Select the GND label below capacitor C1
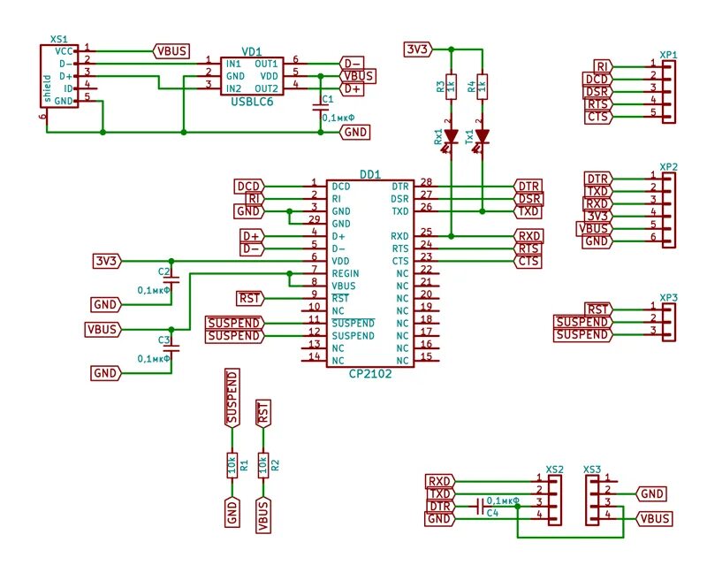 [x=355, y=133]
